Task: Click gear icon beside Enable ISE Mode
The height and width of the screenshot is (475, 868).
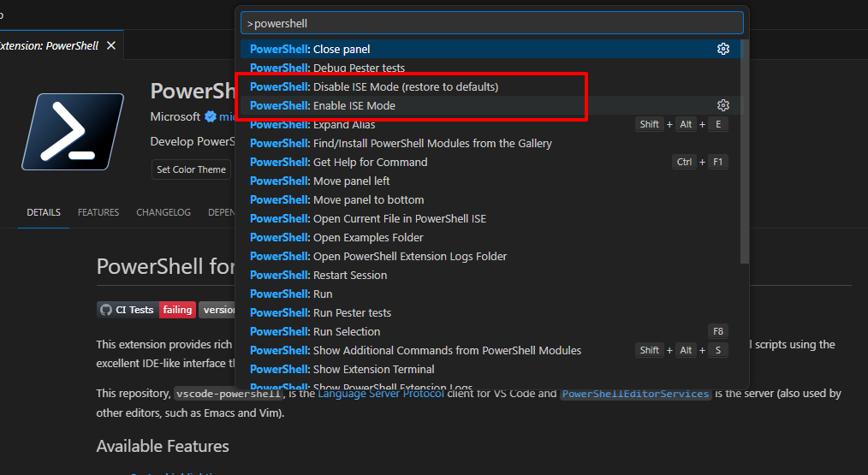Action: [x=722, y=105]
